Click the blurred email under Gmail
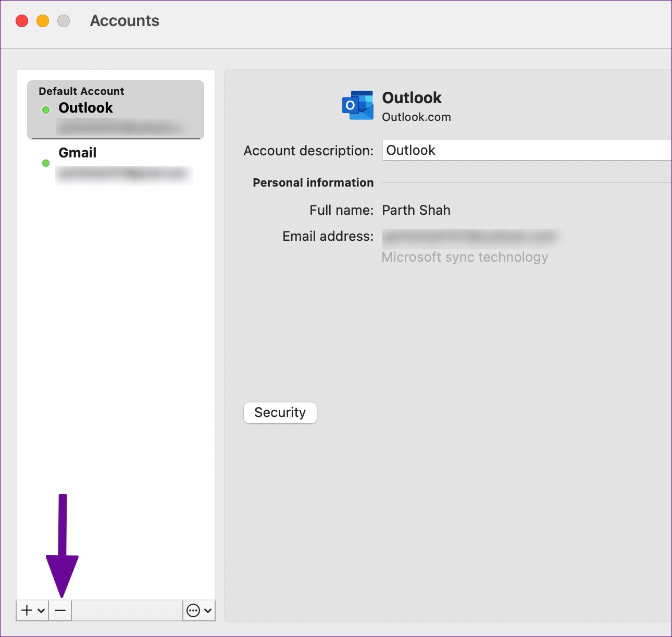Image resolution: width=672 pixels, height=637 pixels. [x=124, y=174]
